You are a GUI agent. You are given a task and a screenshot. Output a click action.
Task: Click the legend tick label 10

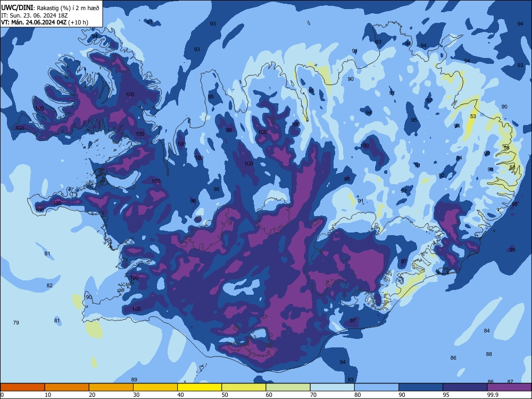48,395
